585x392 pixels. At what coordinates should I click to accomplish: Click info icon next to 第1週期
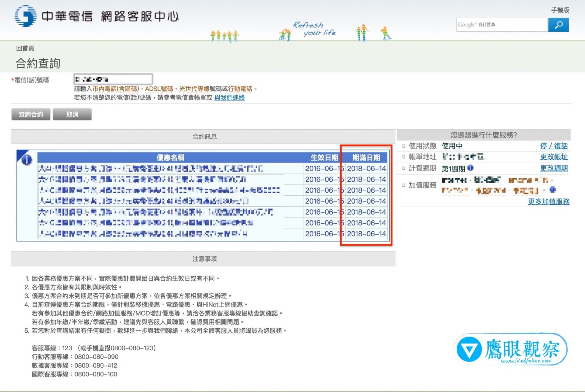pyautogui.click(x=470, y=168)
